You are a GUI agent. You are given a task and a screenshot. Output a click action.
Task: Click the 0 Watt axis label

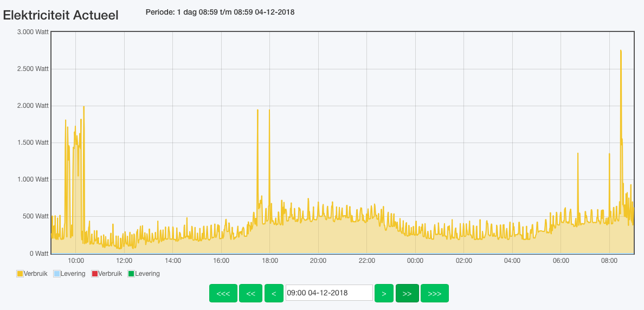point(38,253)
